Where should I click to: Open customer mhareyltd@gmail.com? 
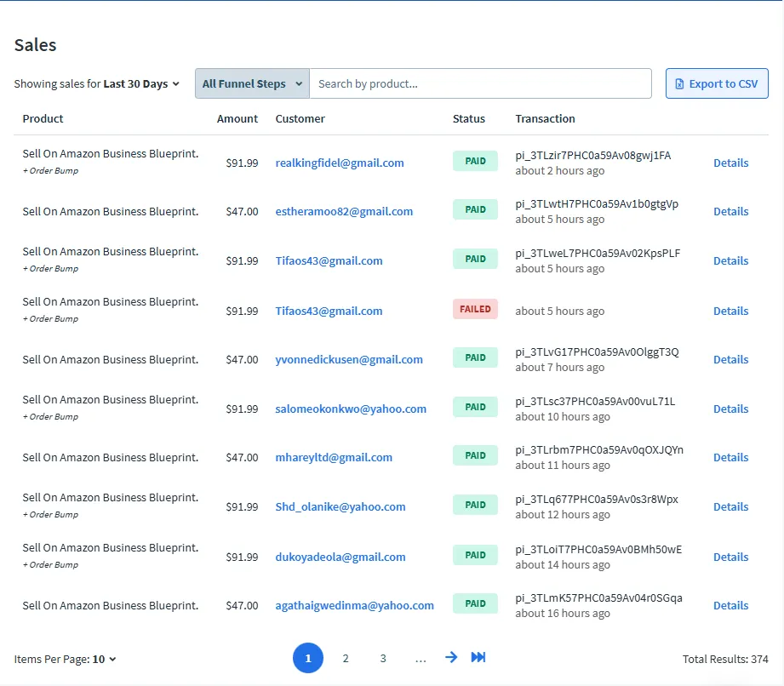[334, 458]
